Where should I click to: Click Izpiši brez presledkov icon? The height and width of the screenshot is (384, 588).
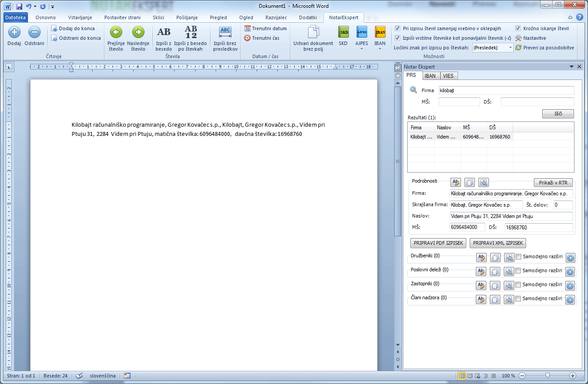click(x=225, y=32)
